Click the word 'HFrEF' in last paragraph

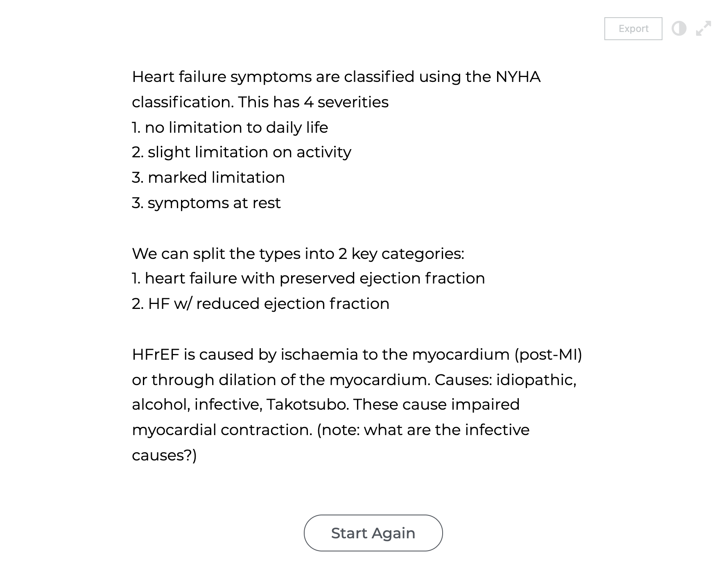pyautogui.click(x=156, y=354)
